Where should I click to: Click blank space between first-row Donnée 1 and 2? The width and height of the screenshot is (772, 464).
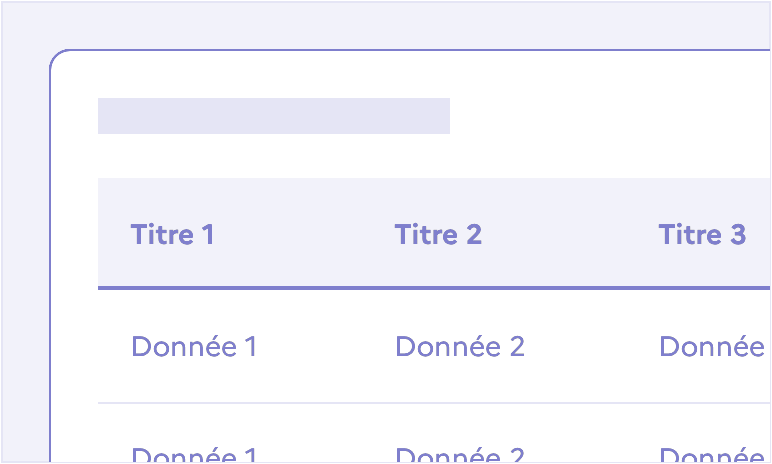[x=326, y=346]
